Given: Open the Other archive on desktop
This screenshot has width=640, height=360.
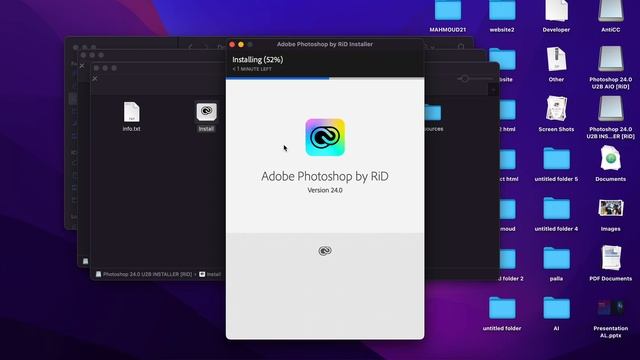Looking at the screenshot, I should [556, 59].
